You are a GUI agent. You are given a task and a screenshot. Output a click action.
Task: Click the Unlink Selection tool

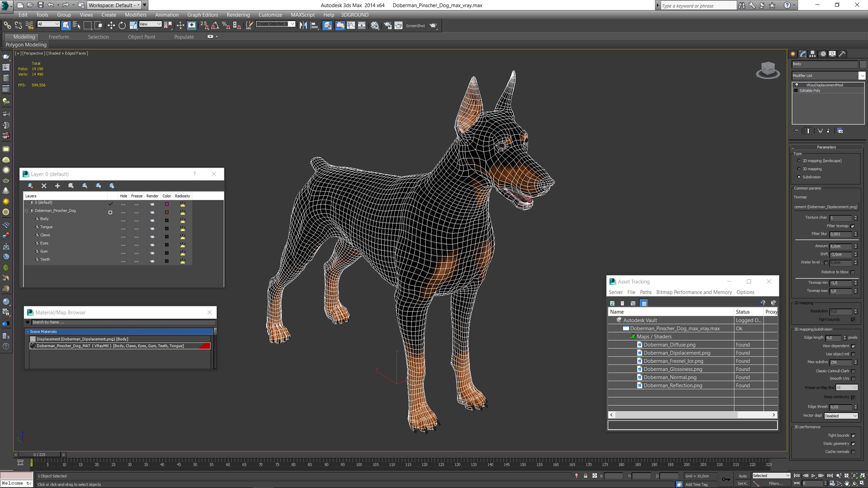coord(19,25)
